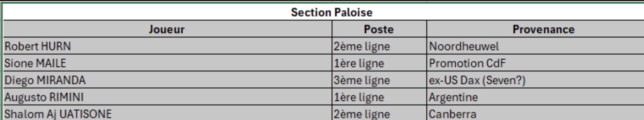Select Robert HURN's 2ème ligne cell
Image resolution: width=644 pixels, height=120 pixels.
[379, 46]
